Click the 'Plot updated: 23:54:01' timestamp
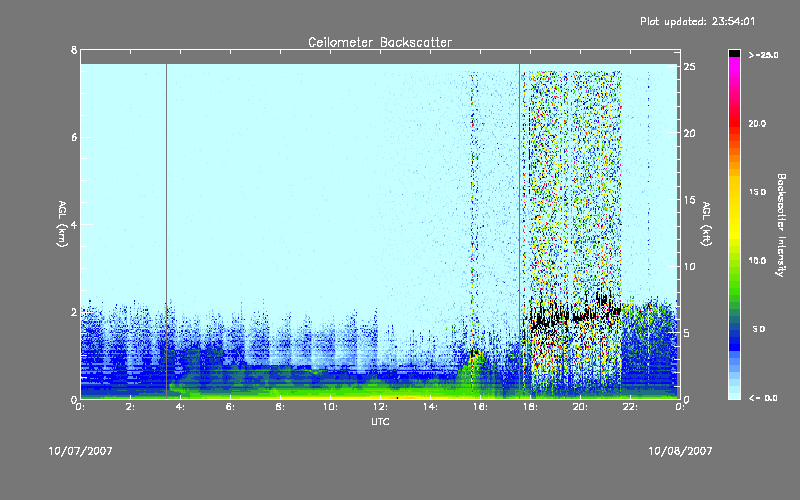The width and height of the screenshot is (800, 500). (697, 21)
